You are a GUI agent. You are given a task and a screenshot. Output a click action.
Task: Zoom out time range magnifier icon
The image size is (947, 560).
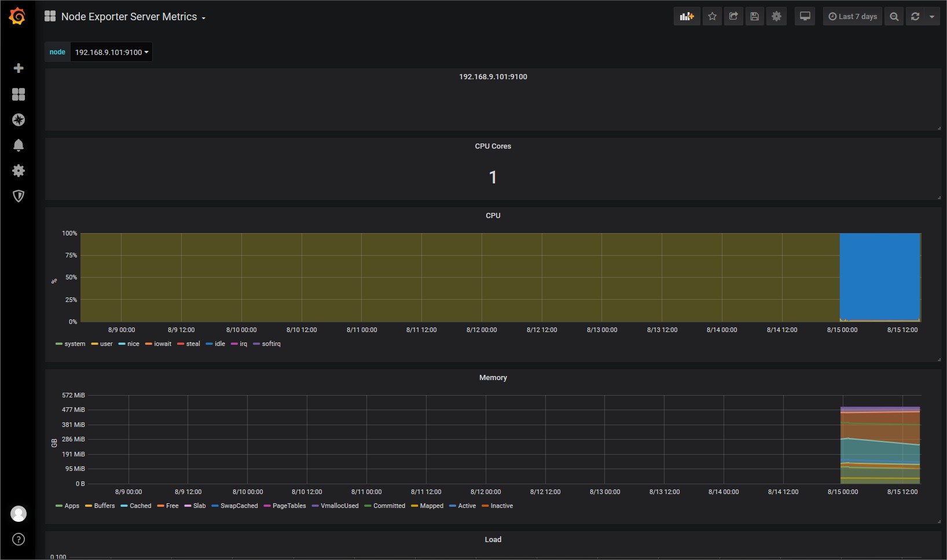pyautogui.click(x=894, y=17)
